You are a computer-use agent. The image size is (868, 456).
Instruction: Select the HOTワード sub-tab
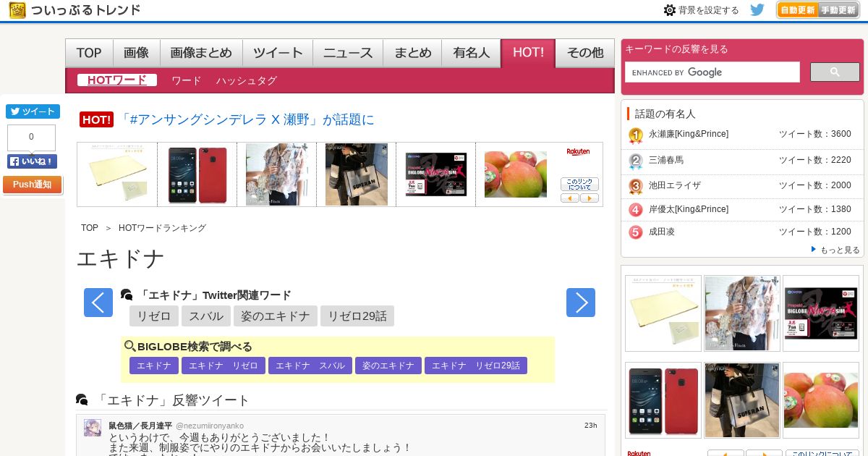117,80
